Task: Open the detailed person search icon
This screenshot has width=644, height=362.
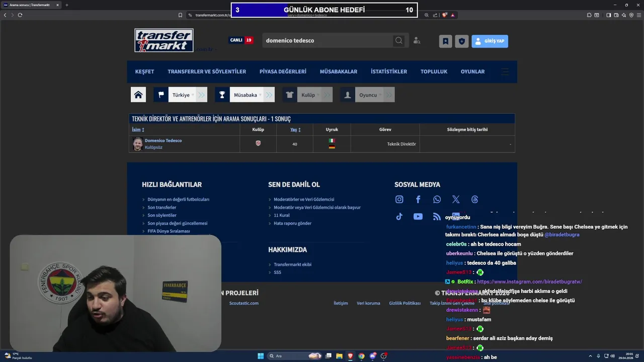Action: (x=417, y=41)
